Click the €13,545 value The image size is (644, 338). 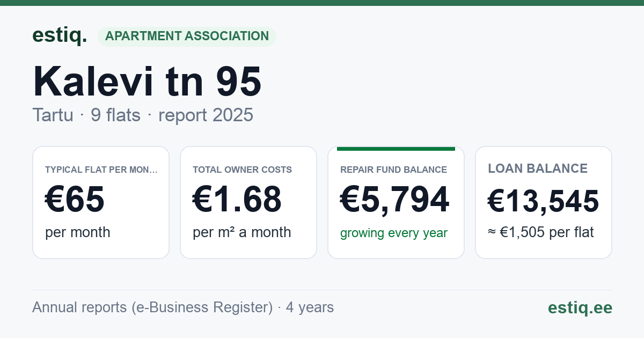coord(543,201)
